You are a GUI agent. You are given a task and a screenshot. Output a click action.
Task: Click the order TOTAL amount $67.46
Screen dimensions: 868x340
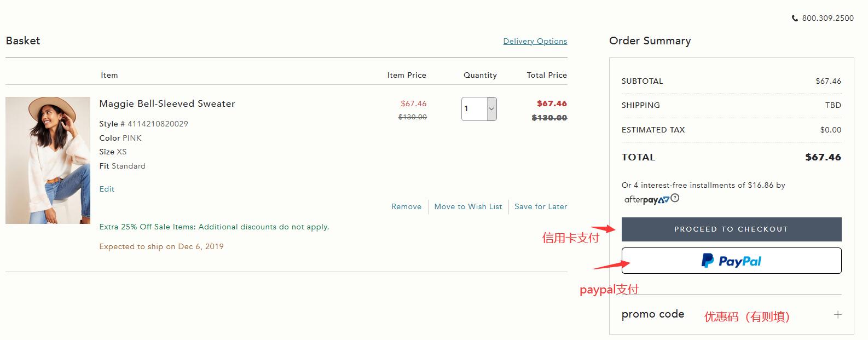click(823, 157)
